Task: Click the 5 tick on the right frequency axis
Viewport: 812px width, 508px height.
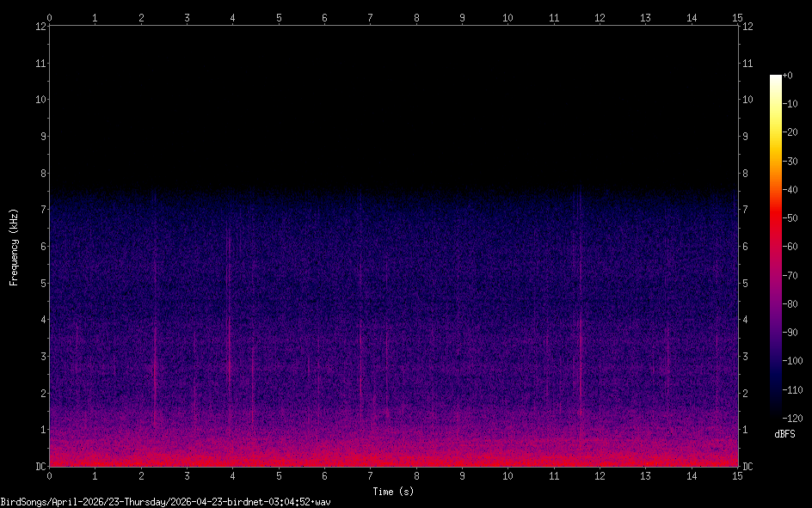Action: [x=745, y=283]
